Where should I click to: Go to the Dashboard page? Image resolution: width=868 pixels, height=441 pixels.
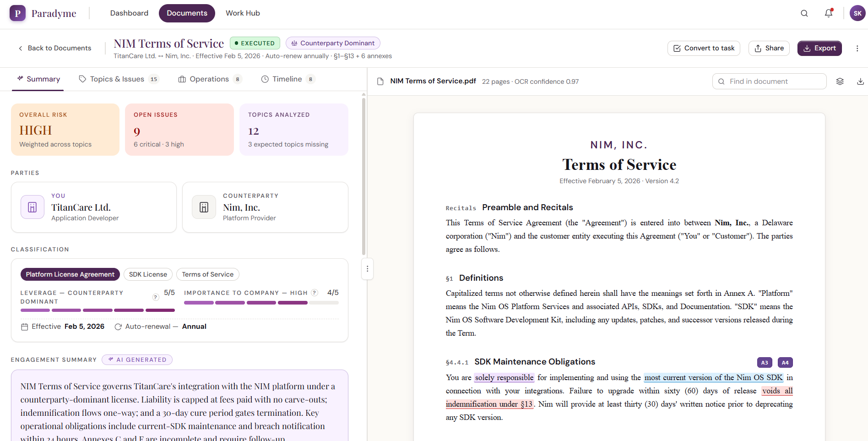point(129,13)
